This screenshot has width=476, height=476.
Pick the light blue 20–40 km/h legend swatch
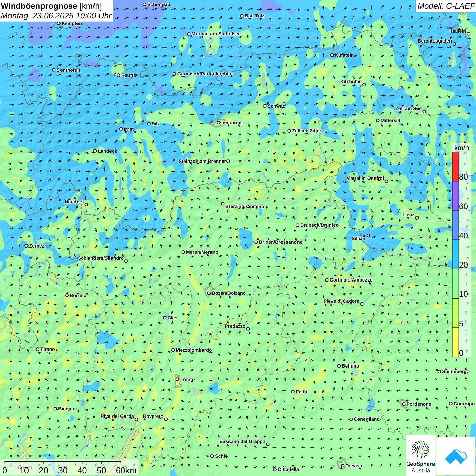(x=455, y=254)
